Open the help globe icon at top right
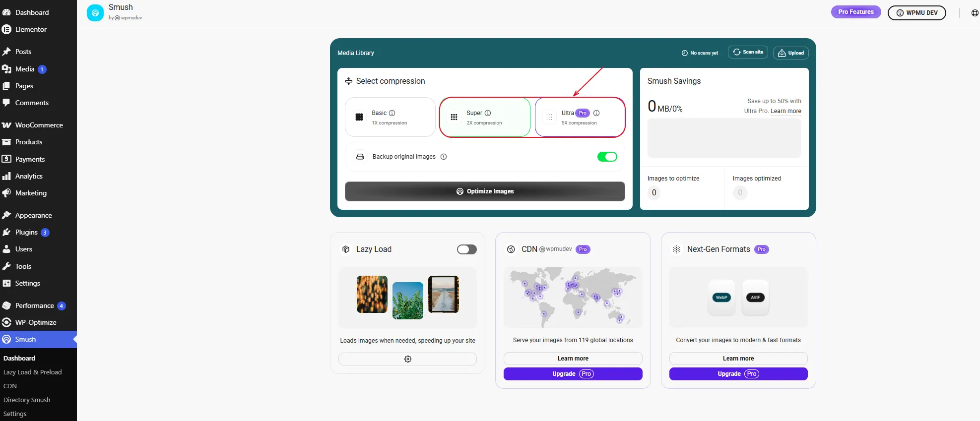This screenshot has height=421, width=980. click(975, 13)
